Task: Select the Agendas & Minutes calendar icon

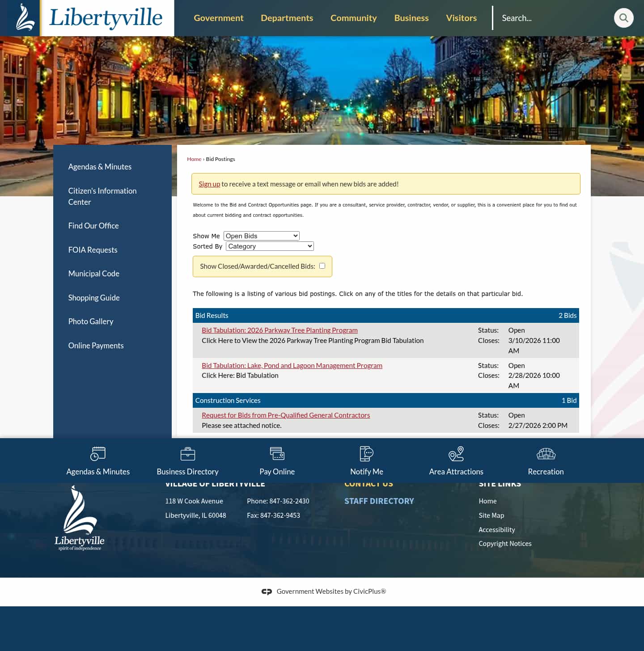Action: coord(97,453)
